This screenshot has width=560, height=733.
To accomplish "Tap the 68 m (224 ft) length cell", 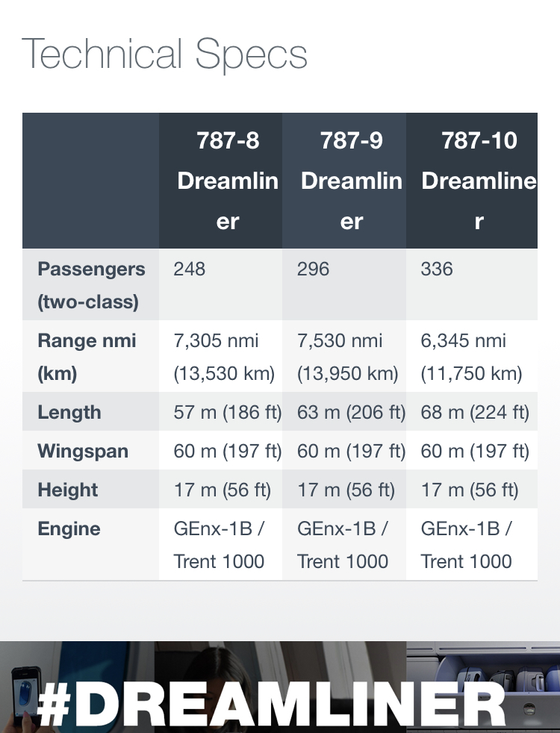I will 473,412.
